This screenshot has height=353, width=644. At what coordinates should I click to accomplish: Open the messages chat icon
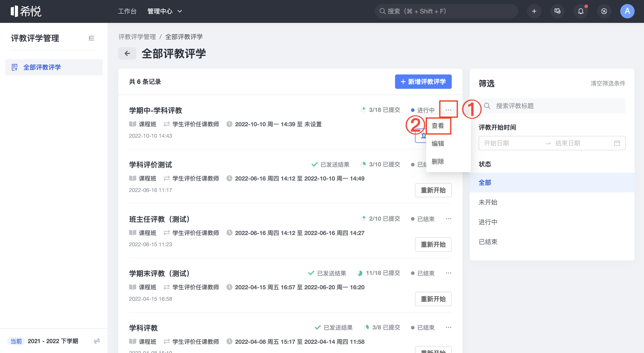coord(557,11)
